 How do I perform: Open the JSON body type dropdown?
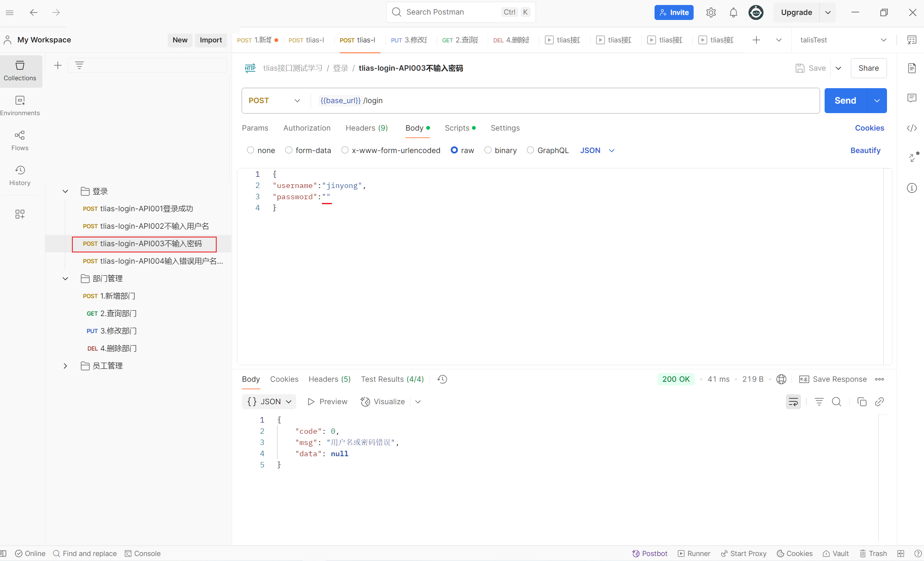coord(597,151)
